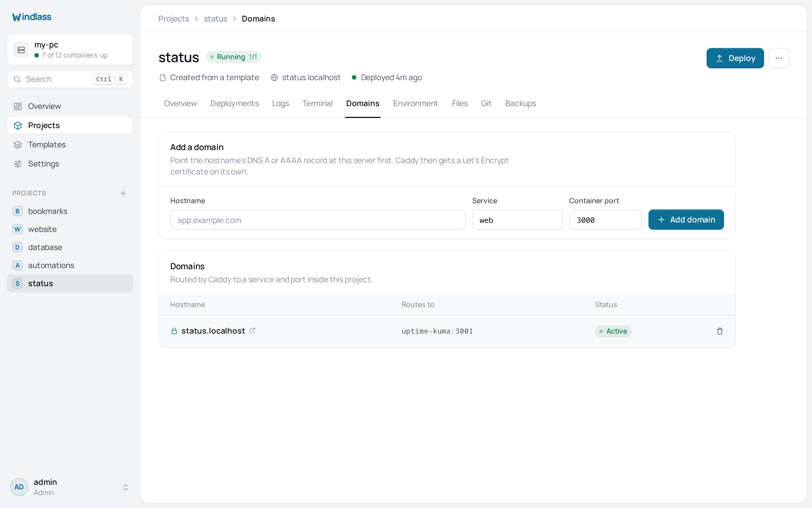812x508 pixels.
Task: Open the Git tab
Action: click(x=486, y=104)
